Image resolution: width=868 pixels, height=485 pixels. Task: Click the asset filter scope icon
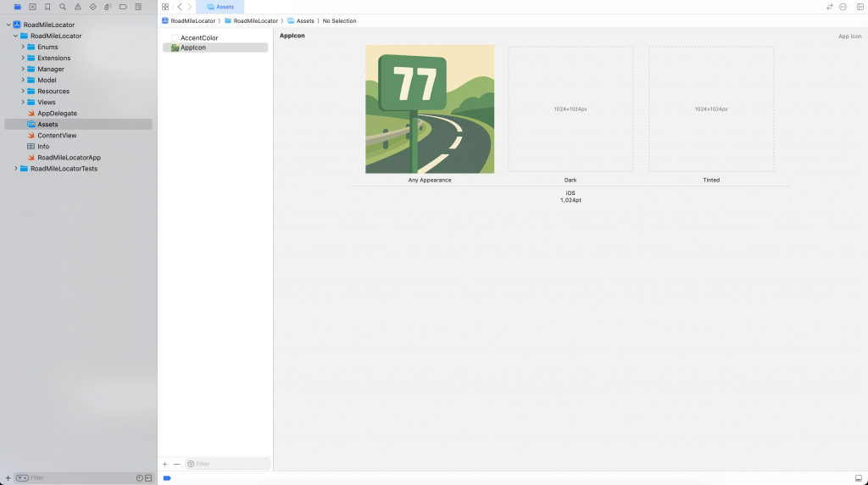(191, 464)
